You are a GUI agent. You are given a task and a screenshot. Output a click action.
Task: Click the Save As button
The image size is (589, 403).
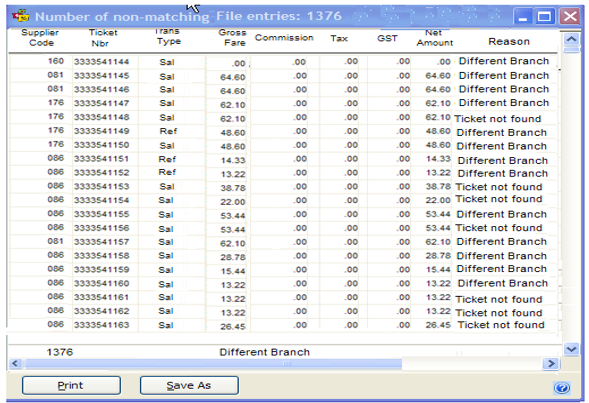189,385
